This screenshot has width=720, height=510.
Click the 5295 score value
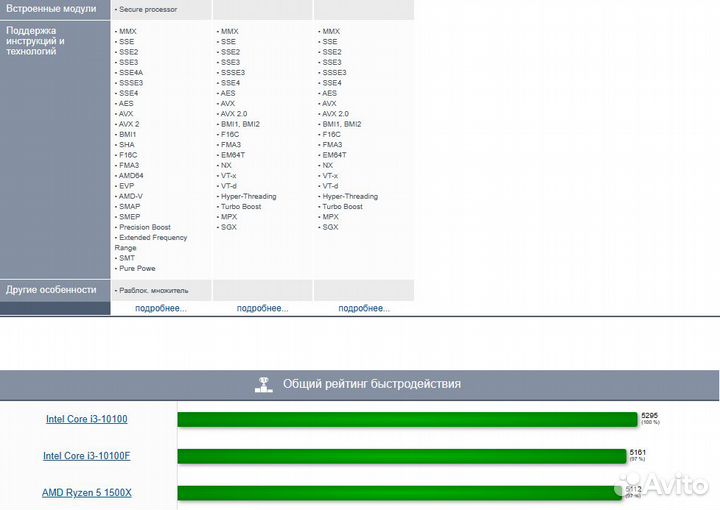(x=650, y=415)
